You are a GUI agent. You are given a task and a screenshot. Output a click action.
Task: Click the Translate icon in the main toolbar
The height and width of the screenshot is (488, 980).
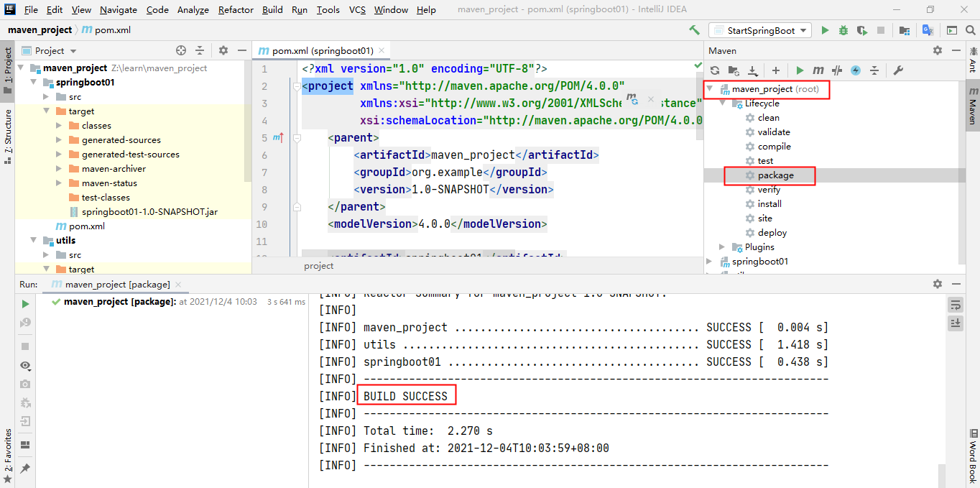click(x=928, y=30)
